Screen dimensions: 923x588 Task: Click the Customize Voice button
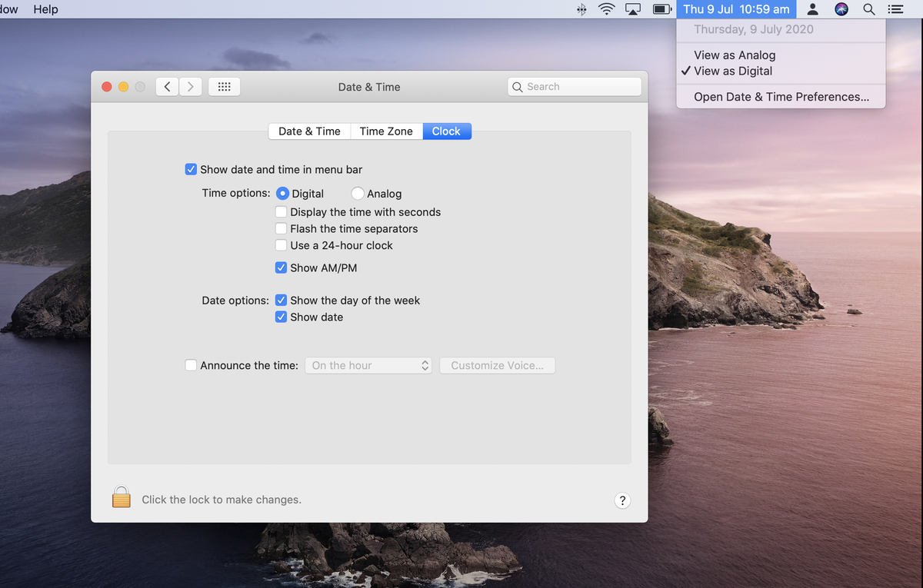pyautogui.click(x=497, y=365)
